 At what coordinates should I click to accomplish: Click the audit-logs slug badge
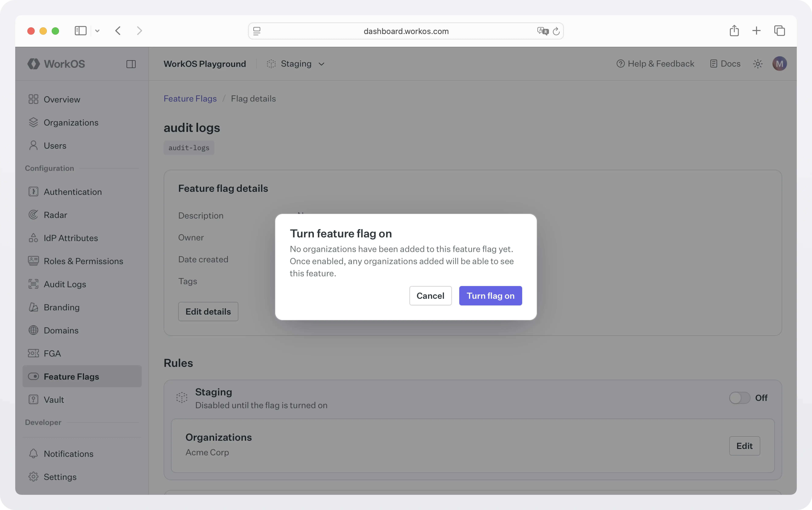(x=189, y=148)
